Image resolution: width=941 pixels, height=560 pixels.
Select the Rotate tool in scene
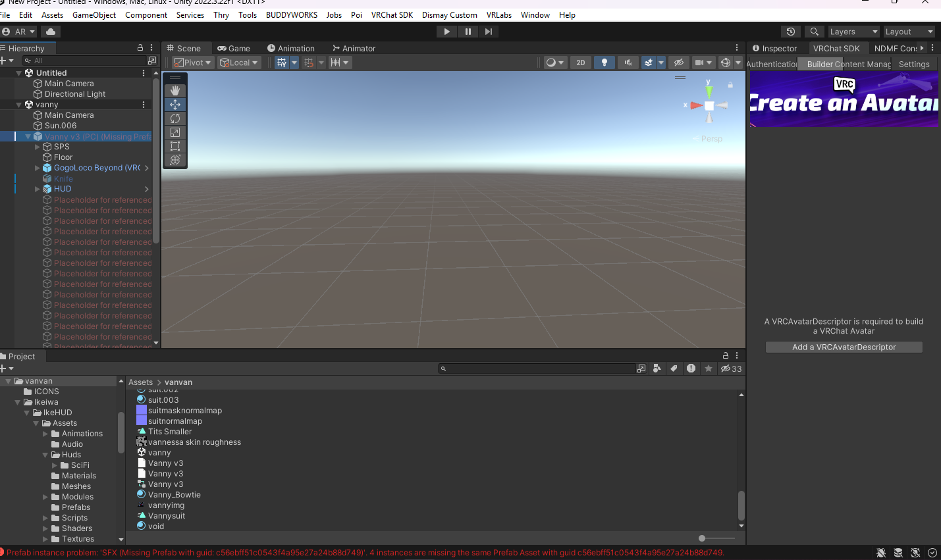175,118
